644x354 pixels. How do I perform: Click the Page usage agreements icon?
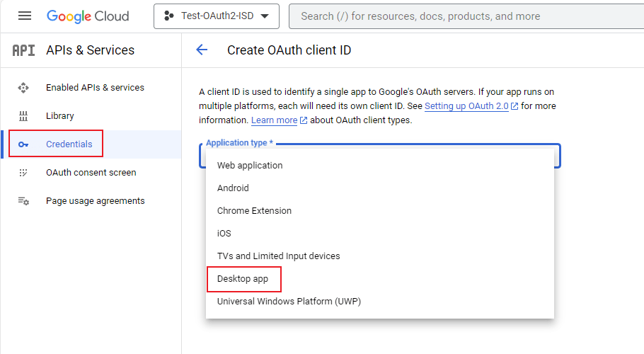23,201
